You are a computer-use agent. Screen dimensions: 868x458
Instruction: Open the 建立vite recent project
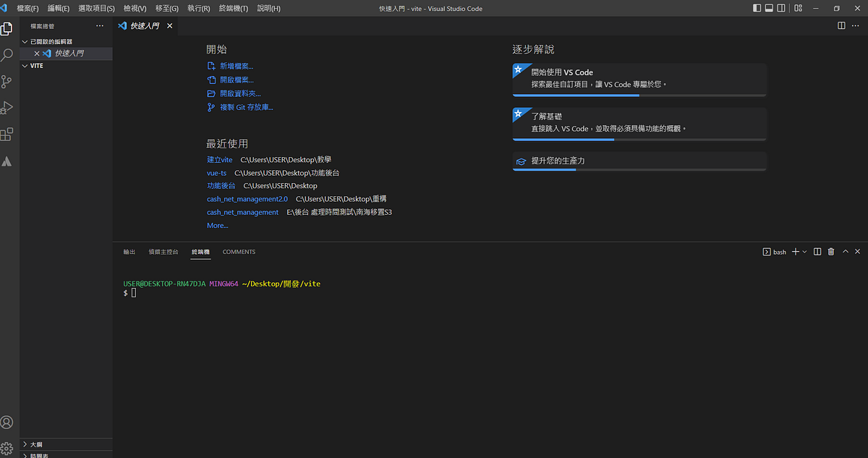pyautogui.click(x=219, y=159)
